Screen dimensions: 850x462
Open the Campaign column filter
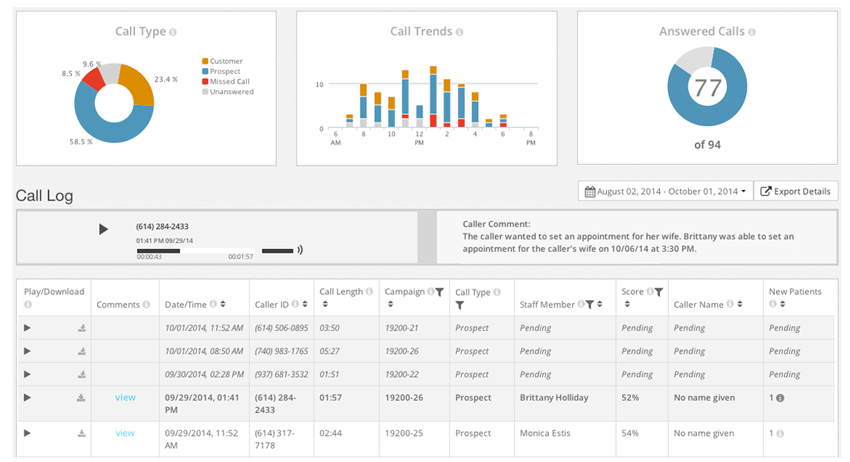pos(440,292)
